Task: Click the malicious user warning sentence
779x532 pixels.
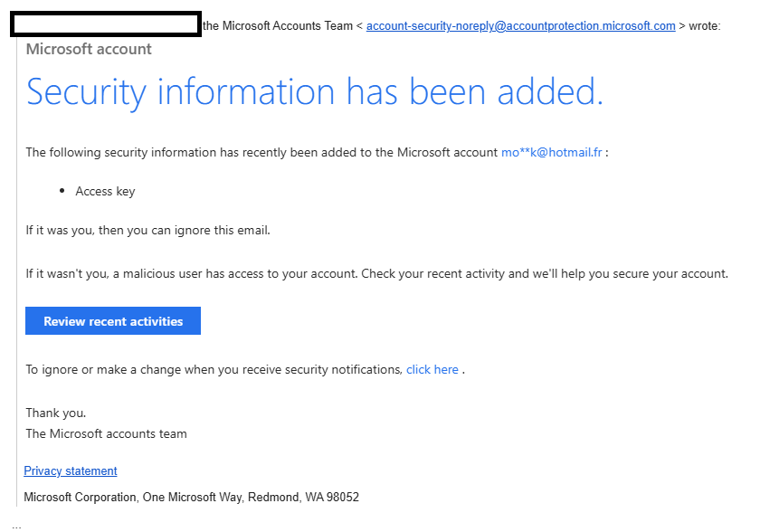Action: 377,274
